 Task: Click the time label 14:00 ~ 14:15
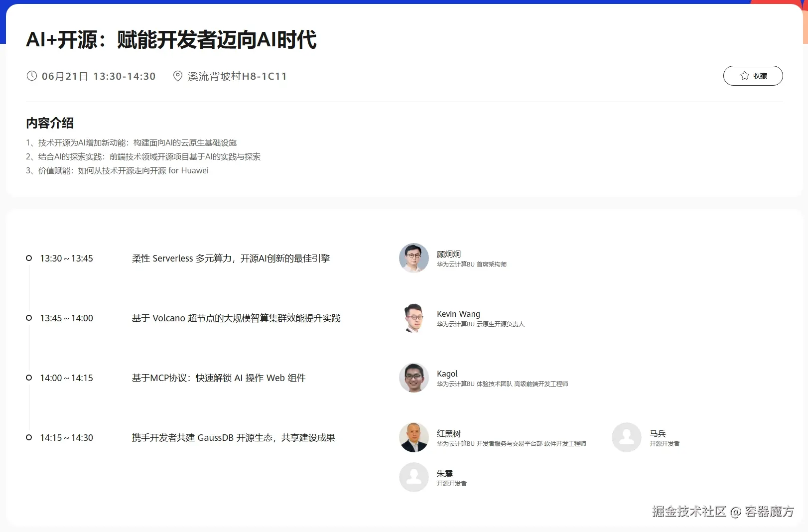point(66,378)
